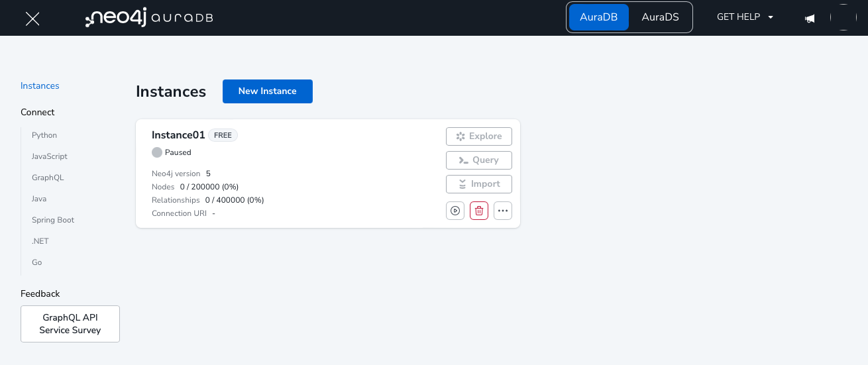Open .NET connect guide

[40, 241]
